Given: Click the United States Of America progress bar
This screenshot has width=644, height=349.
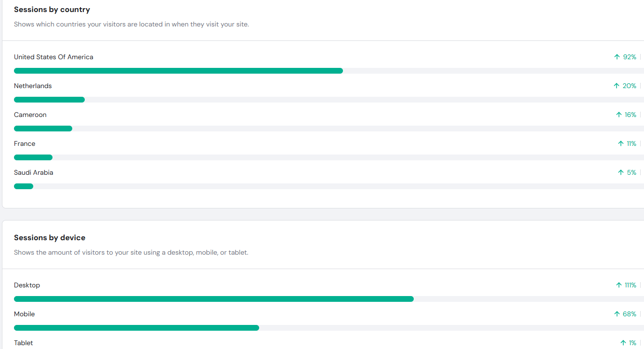Looking at the screenshot, I should (329, 71).
